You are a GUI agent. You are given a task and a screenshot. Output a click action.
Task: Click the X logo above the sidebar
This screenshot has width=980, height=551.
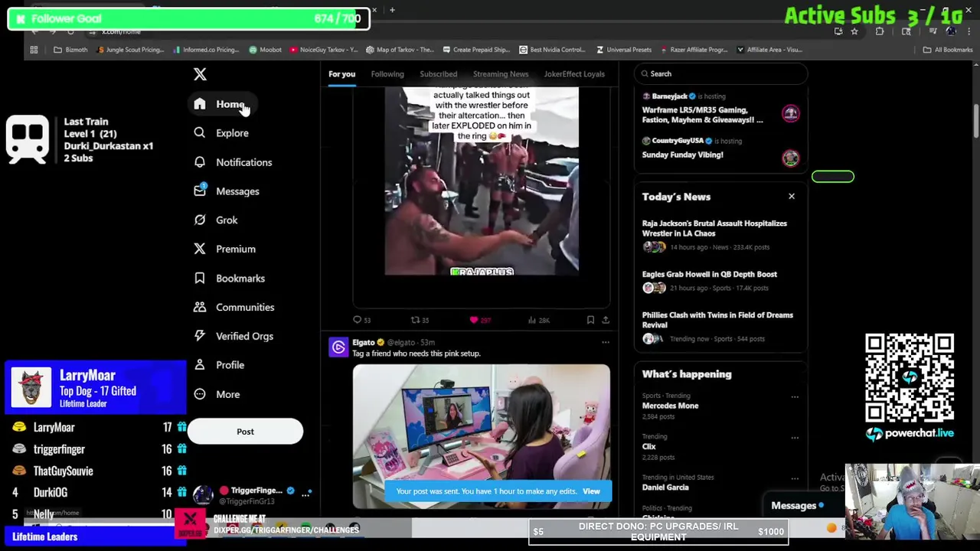tap(200, 74)
